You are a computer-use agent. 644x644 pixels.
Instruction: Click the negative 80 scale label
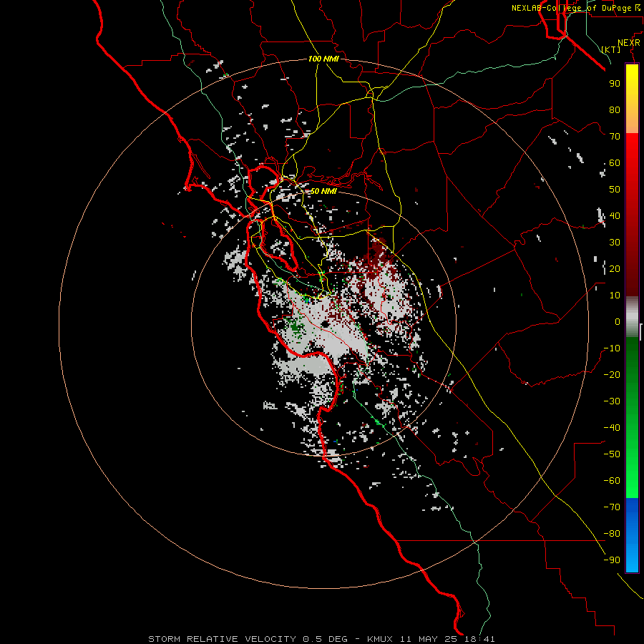coord(612,534)
